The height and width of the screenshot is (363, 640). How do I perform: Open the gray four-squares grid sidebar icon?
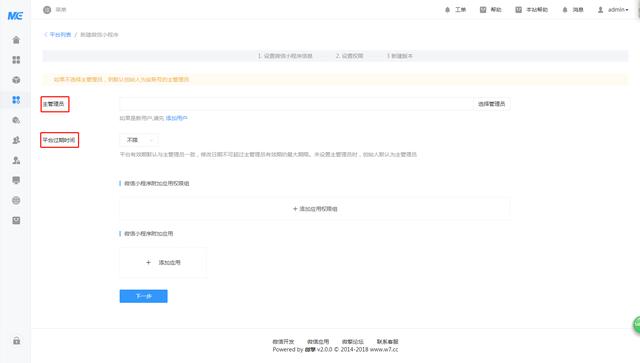point(16,60)
